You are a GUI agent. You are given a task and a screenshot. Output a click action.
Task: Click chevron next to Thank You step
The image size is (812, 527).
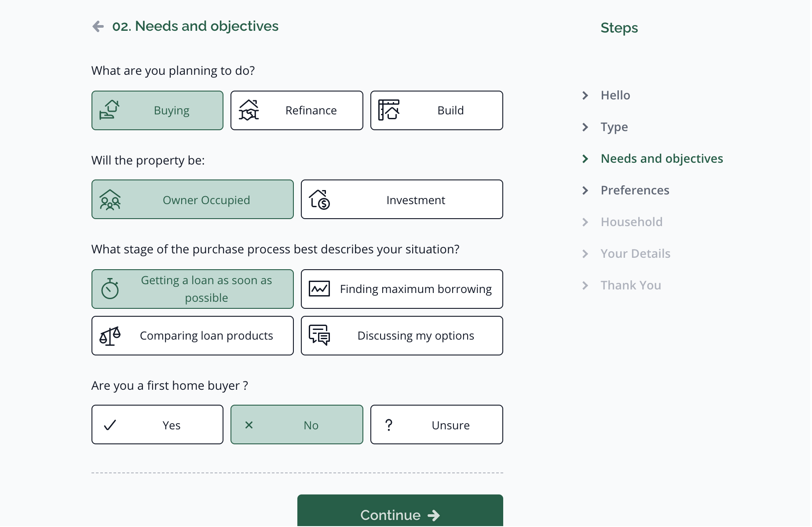[x=585, y=285]
